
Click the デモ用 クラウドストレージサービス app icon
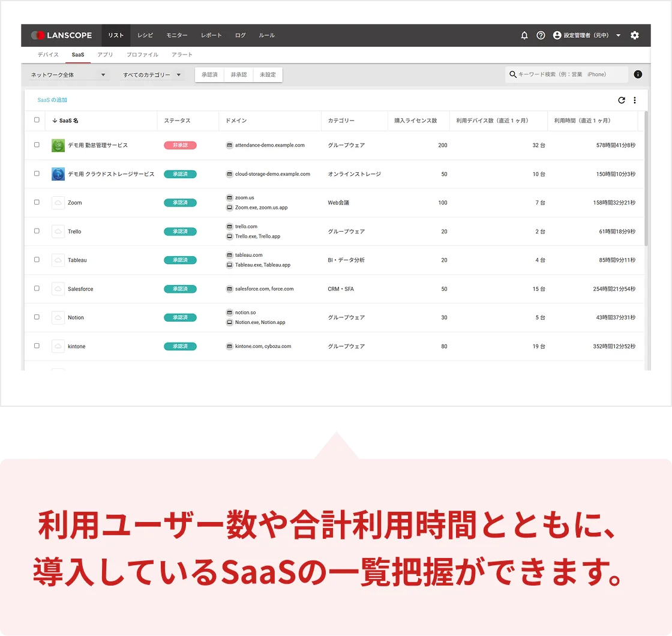click(58, 174)
